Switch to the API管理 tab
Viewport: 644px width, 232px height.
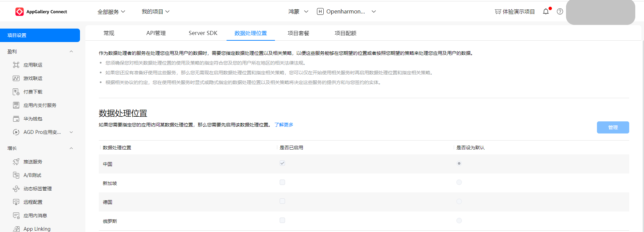(x=156, y=33)
